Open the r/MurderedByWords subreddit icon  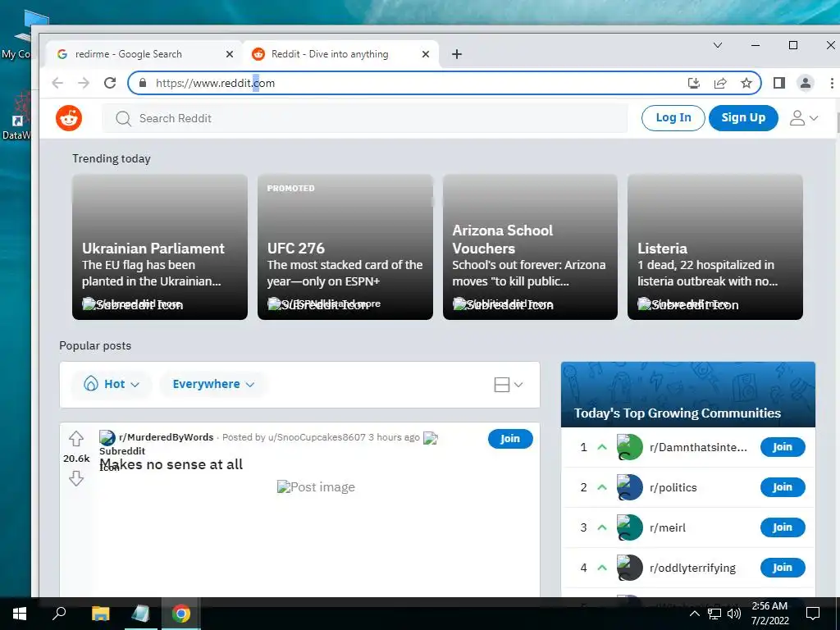coord(107,438)
